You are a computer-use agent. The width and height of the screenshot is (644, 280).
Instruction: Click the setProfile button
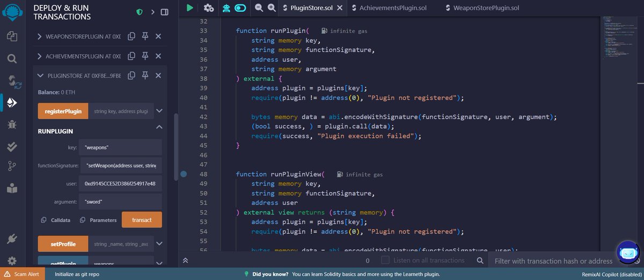(62, 244)
